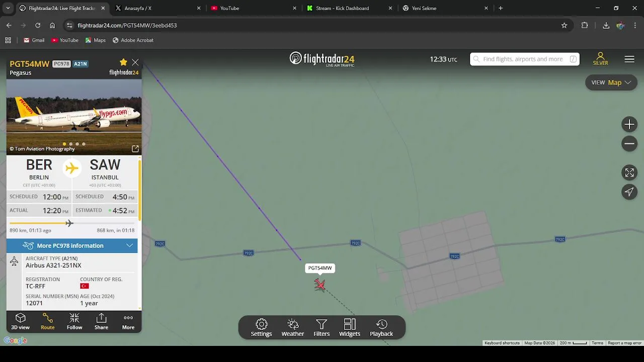This screenshot has width=644, height=362.
Task: Open the Filters panel
Action: (x=321, y=328)
